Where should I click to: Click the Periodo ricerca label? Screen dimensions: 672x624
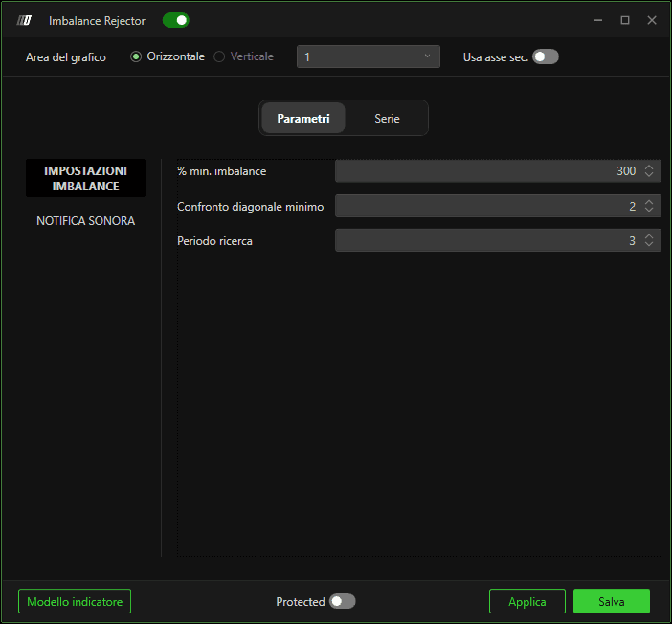214,241
